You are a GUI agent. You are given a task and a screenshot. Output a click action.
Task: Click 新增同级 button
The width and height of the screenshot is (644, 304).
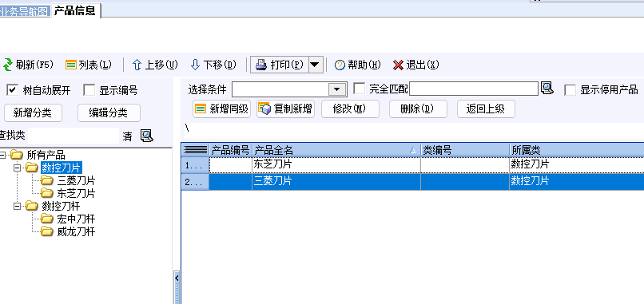(222, 109)
